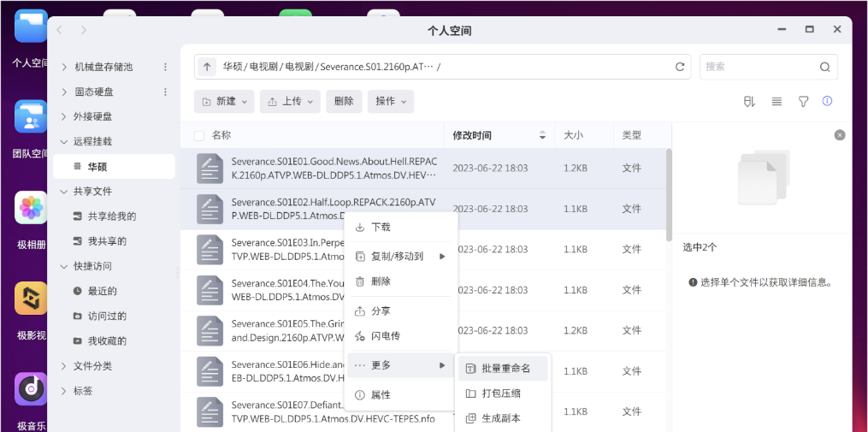Open 更多 submenu in context menu

pyautogui.click(x=400, y=365)
